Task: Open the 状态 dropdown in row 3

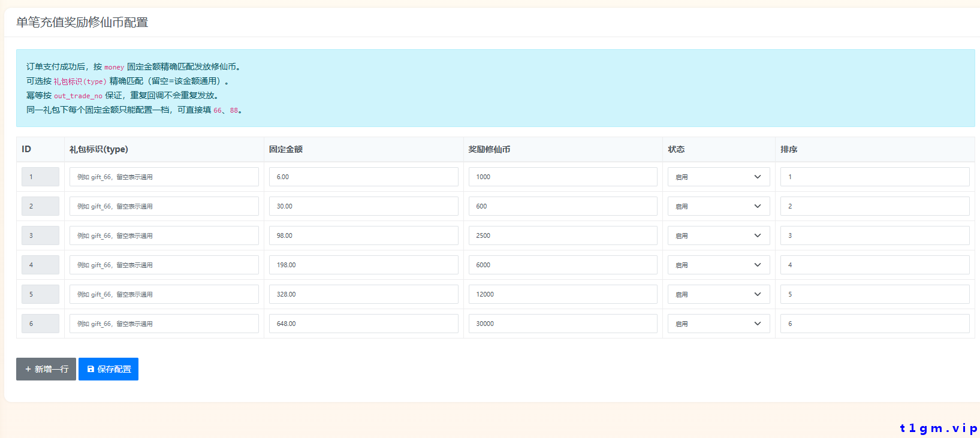Action: 719,235
